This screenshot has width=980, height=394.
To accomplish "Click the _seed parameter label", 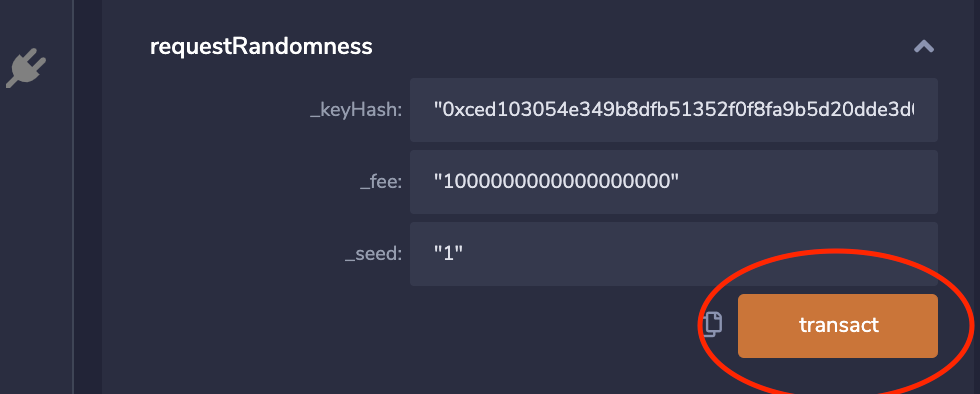I will pos(373,255).
